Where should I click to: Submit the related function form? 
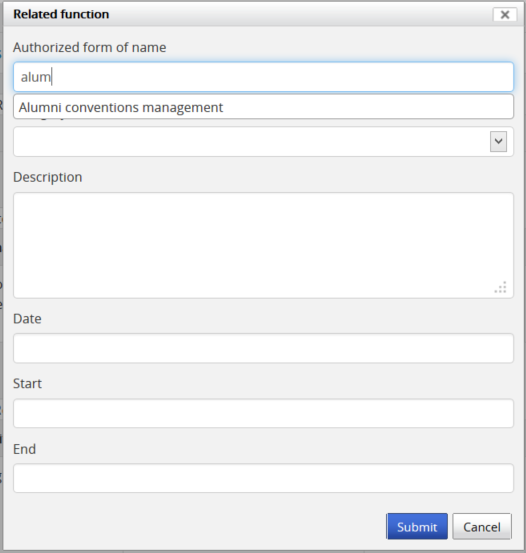pos(417,526)
